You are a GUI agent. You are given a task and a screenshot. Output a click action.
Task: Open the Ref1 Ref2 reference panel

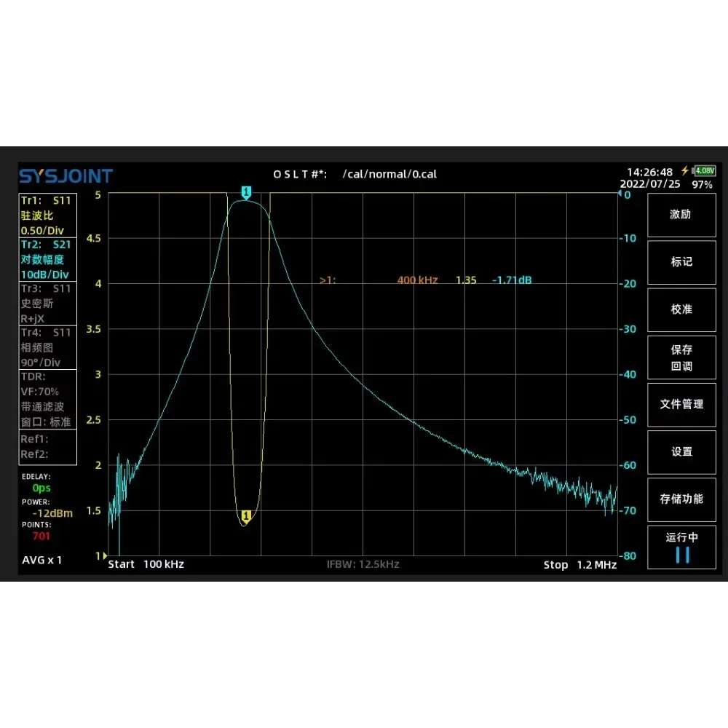[x=47, y=447]
